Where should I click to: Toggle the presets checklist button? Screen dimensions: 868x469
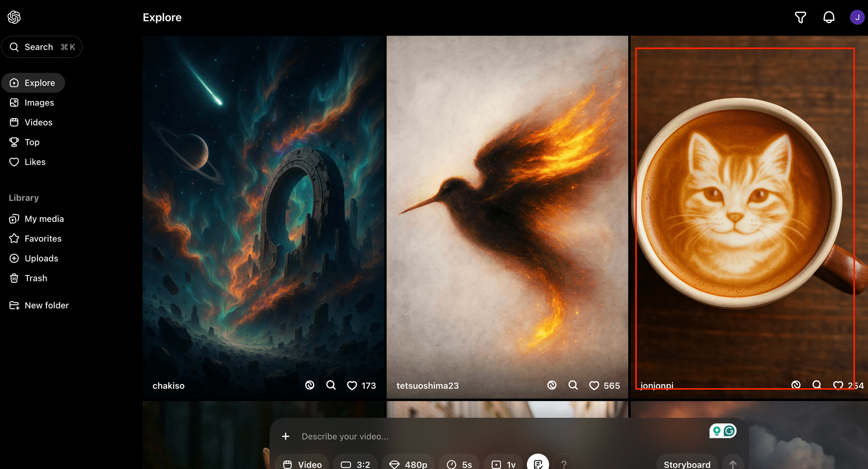(538, 463)
